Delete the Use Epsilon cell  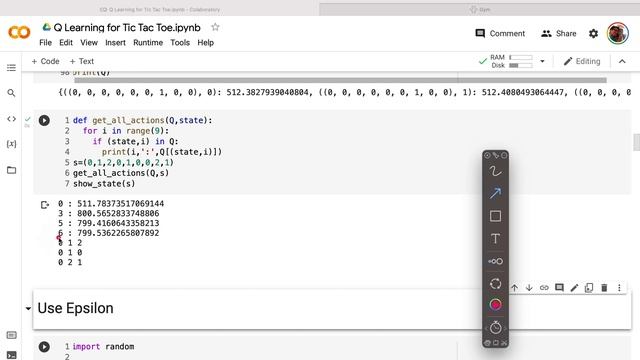pos(604,288)
